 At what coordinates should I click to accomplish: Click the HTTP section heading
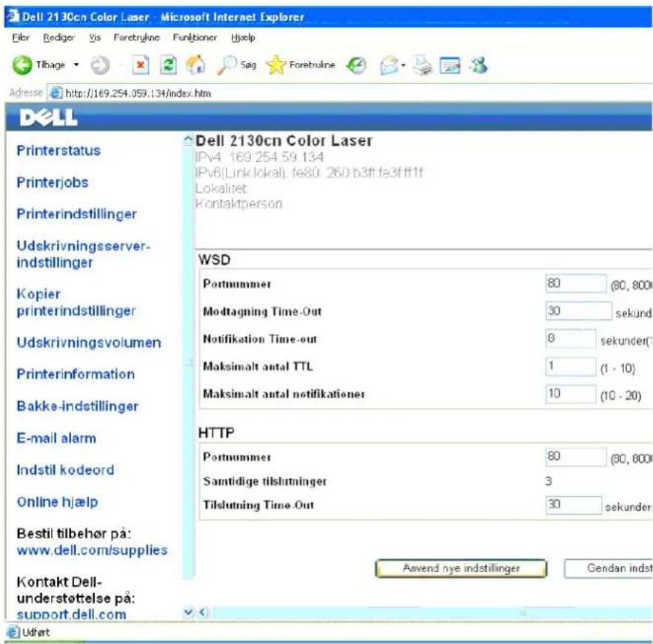point(216,433)
